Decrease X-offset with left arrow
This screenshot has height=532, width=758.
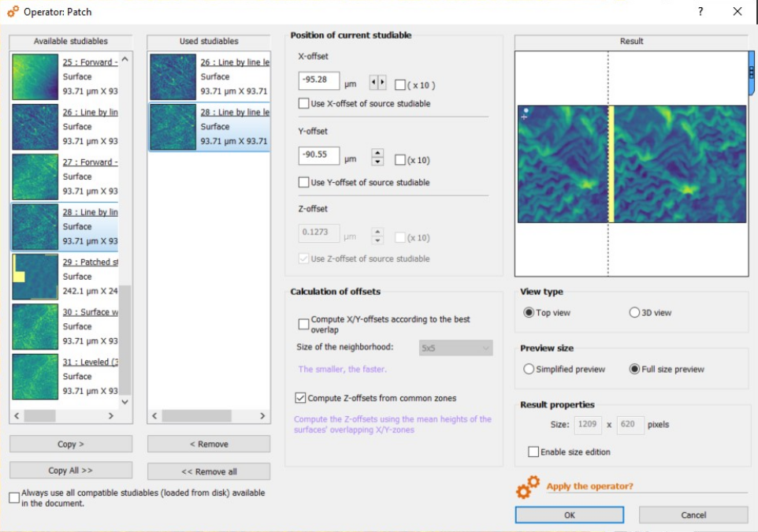coord(373,82)
